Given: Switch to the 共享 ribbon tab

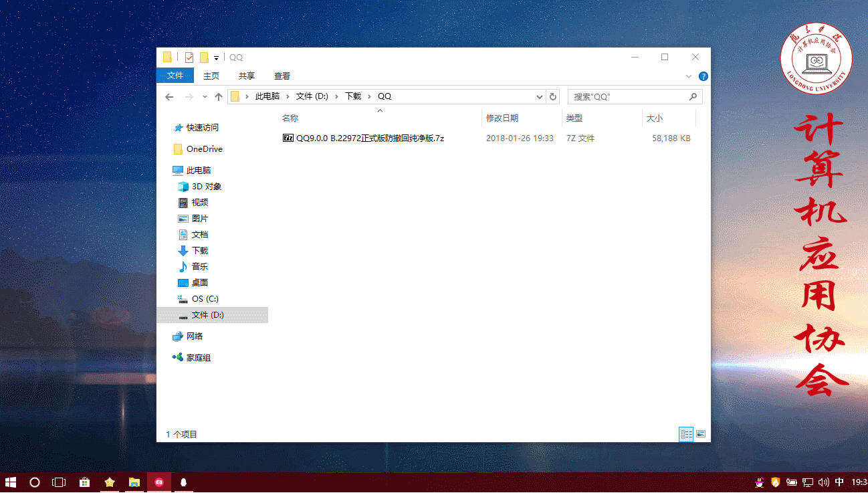Looking at the screenshot, I should (x=247, y=76).
